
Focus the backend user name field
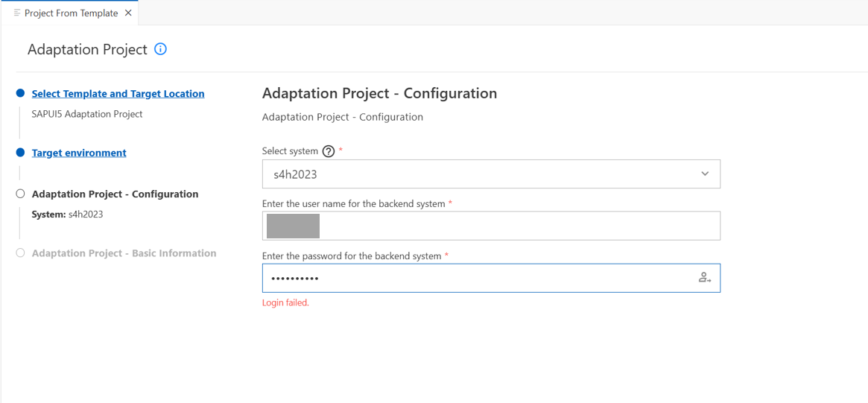pos(491,225)
